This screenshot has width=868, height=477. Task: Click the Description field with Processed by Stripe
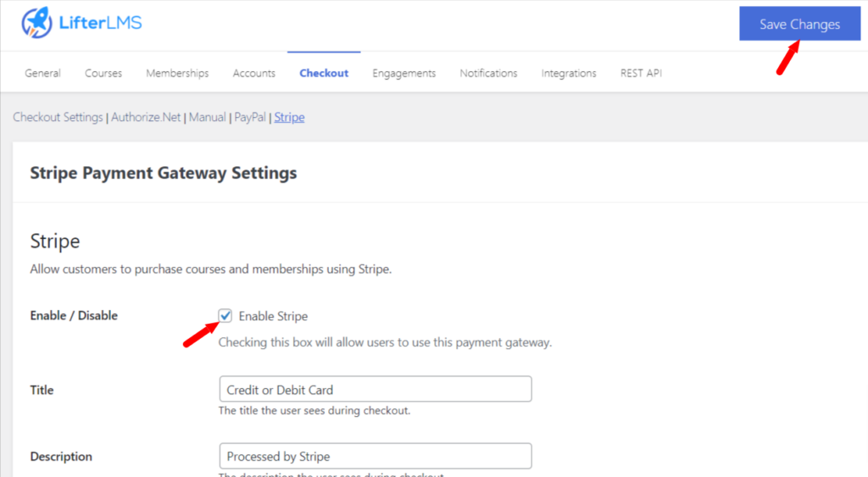tap(375, 456)
